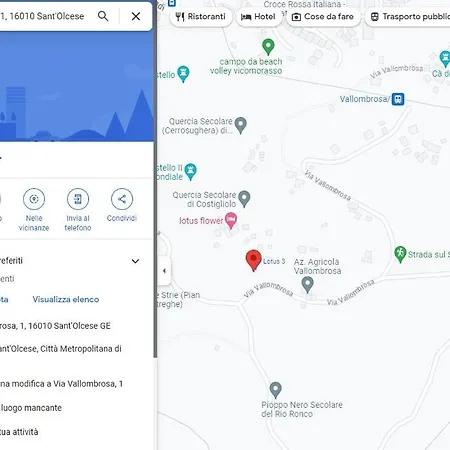Select the Quercia Secolare (Cerrosughera) pin
Viewport: 450px width, 450px height.
point(240,125)
